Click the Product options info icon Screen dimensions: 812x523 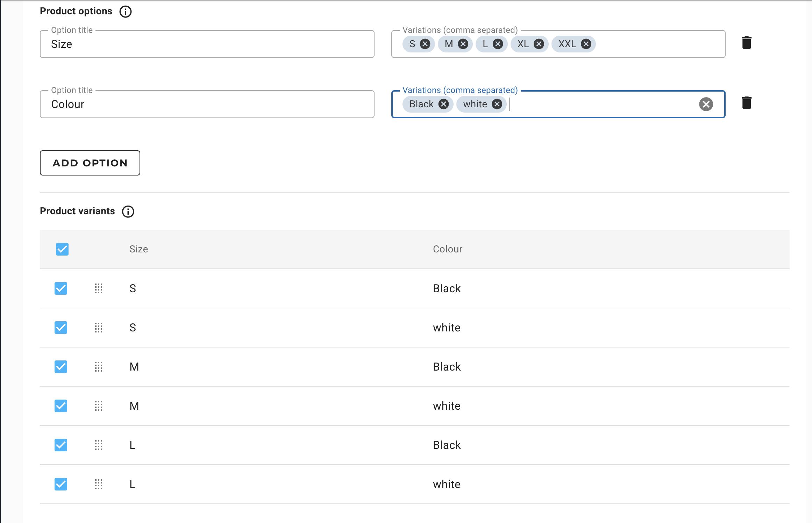pos(126,12)
